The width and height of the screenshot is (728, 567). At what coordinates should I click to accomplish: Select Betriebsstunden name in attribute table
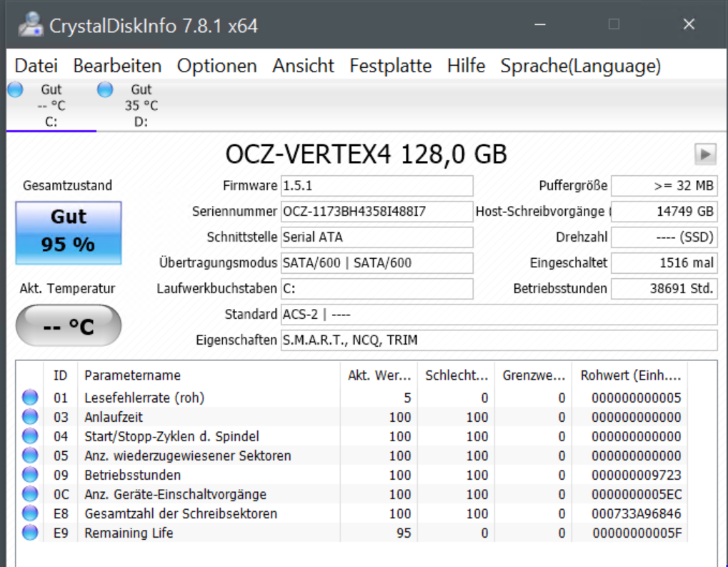pyautogui.click(x=133, y=475)
